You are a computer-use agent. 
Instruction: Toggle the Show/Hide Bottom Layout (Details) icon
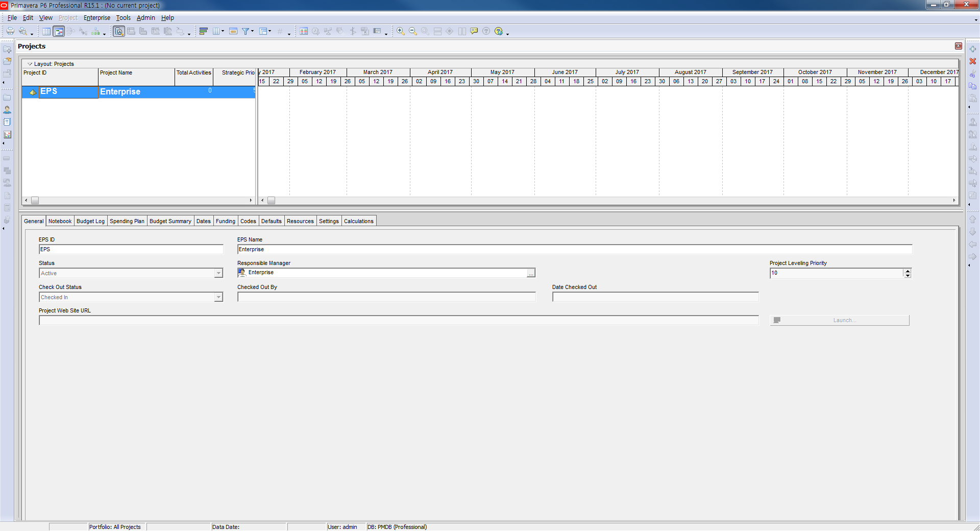pos(119,31)
